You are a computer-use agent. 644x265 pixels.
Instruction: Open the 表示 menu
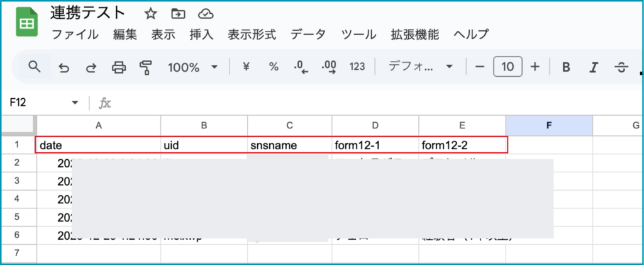tap(163, 35)
